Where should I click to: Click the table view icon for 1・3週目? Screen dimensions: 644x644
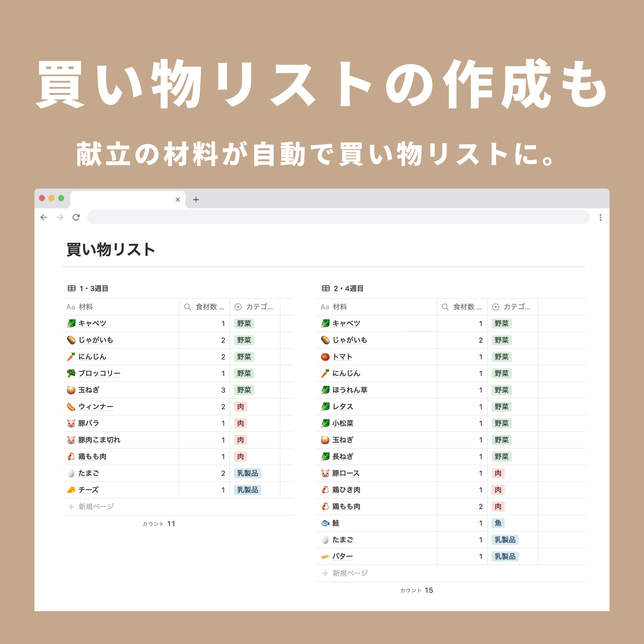71,288
